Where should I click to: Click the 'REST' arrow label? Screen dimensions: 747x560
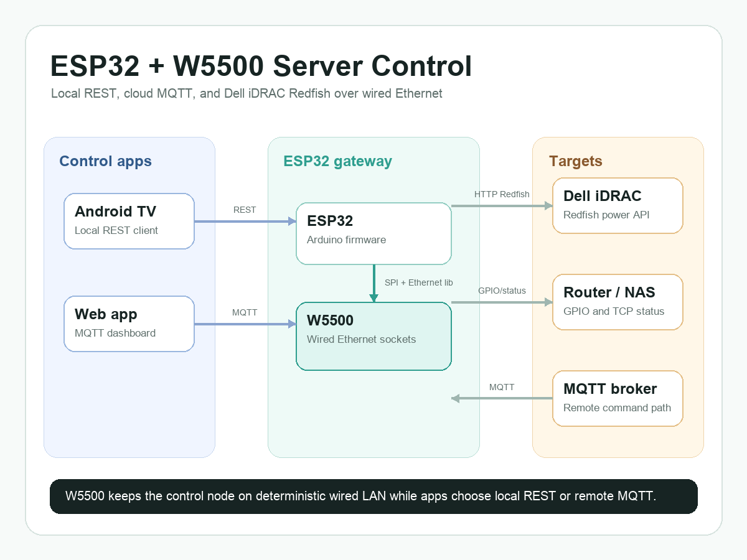(x=245, y=210)
